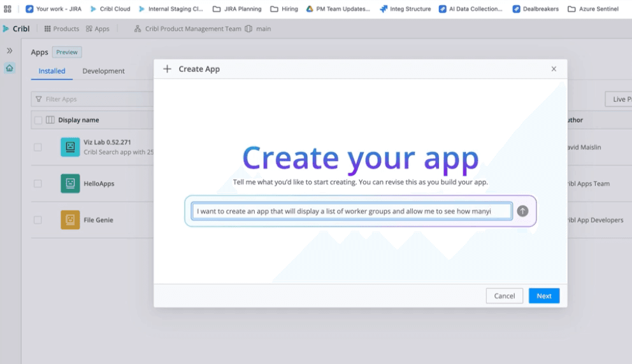632x364 pixels.
Task: Focus the Filter Apps search field
Action: [93, 99]
